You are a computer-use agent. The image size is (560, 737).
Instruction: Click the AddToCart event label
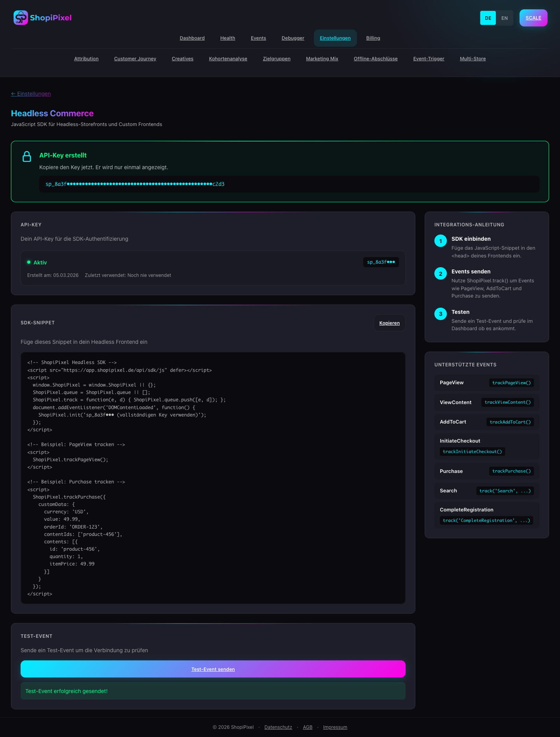(453, 422)
